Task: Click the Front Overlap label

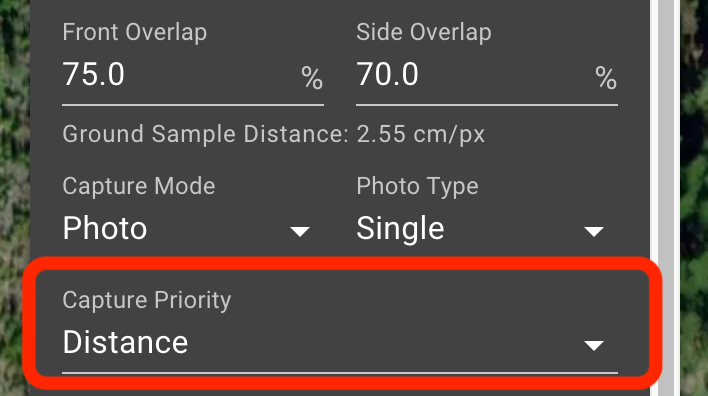Action: tap(135, 33)
